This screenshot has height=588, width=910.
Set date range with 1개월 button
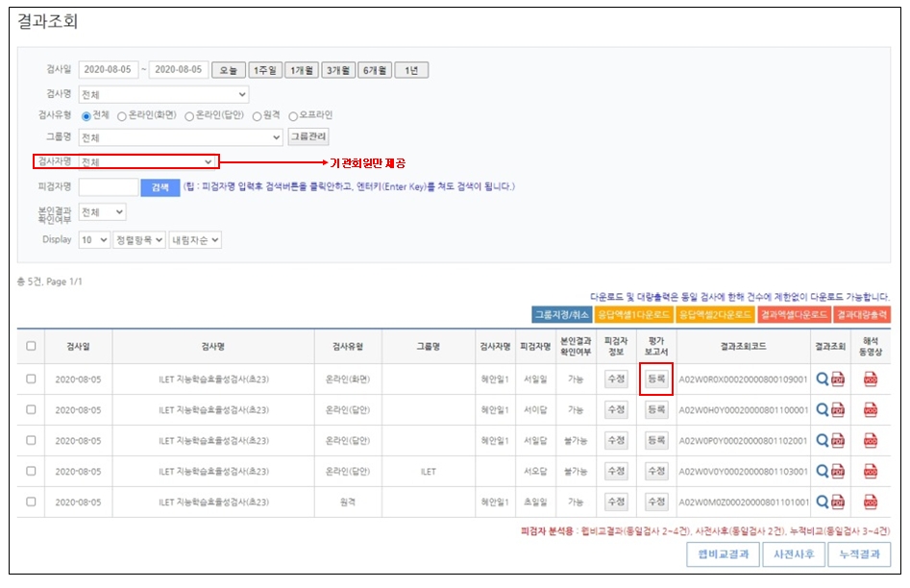pyautogui.click(x=302, y=70)
